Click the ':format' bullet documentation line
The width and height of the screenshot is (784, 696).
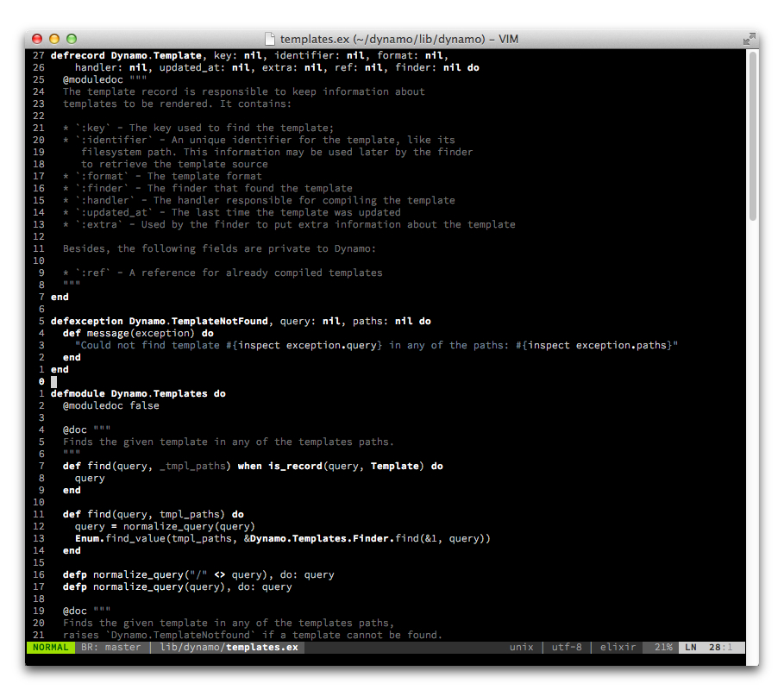click(x=162, y=176)
